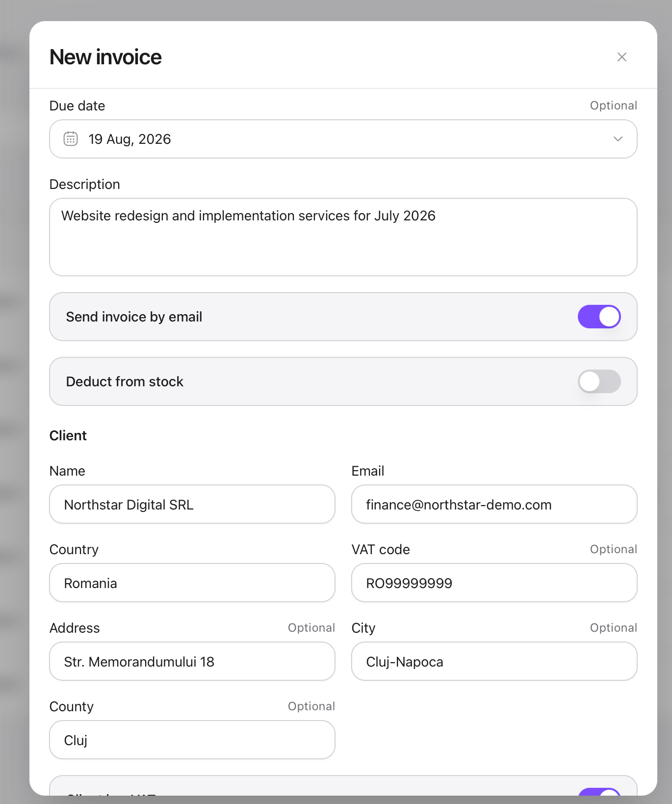Viewport: 672px width, 804px height.
Task: Click the New invoice dialog title
Action: [x=105, y=57]
